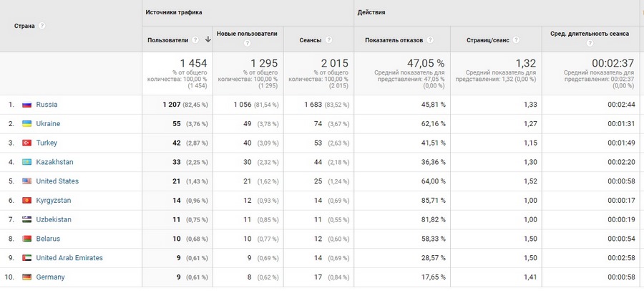Screen dimensions: 644x291
Task: Sort by the Новые пользователи column header
Action: 247,34
